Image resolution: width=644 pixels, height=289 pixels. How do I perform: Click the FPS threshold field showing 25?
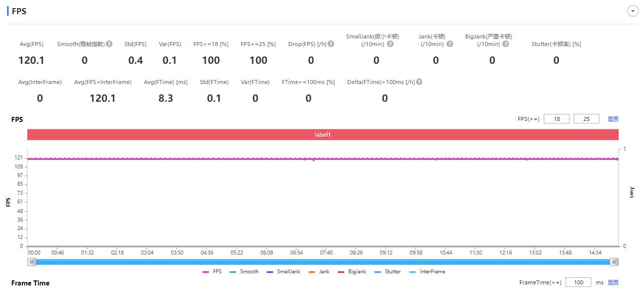(586, 119)
